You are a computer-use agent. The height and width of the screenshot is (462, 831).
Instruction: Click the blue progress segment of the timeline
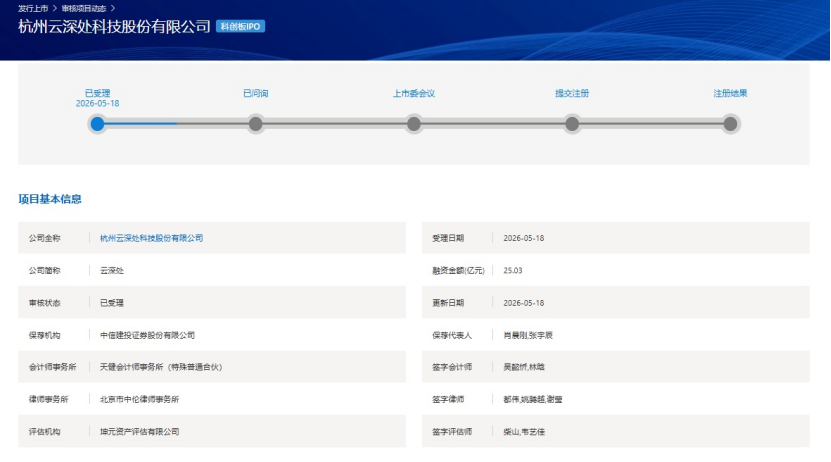(141, 124)
